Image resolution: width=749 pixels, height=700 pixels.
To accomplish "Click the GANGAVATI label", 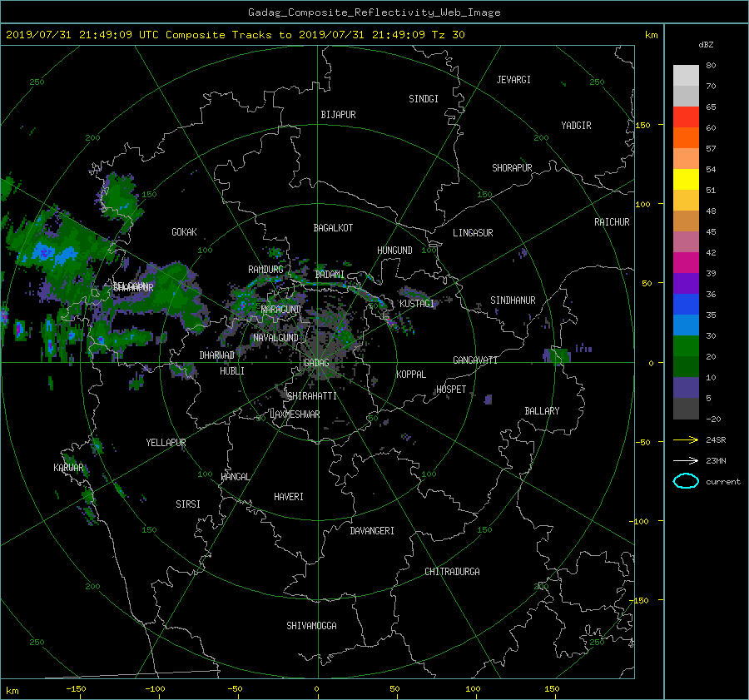I will (x=475, y=360).
